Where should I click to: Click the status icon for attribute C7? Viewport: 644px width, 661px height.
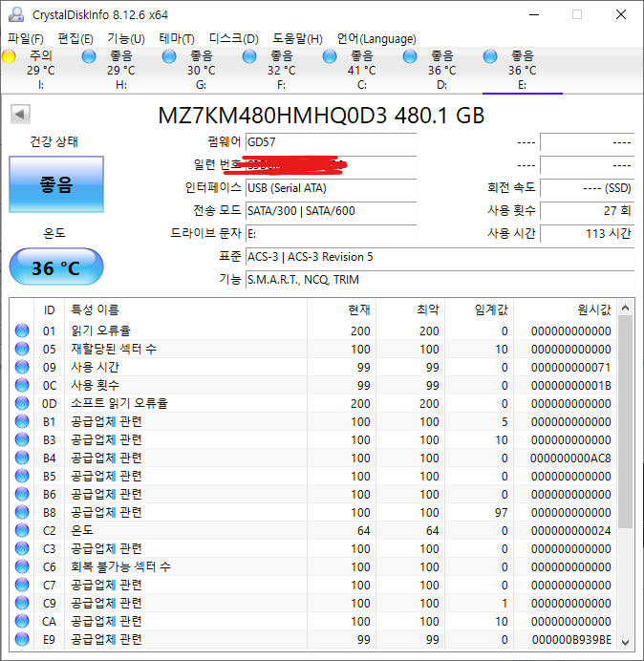click(22, 585)
